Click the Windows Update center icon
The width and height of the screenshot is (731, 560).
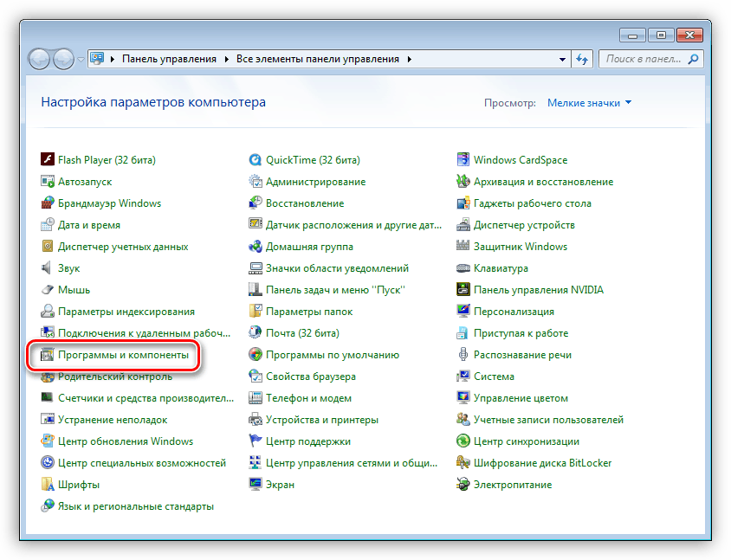pyautogui.click(x=48, y=441)
